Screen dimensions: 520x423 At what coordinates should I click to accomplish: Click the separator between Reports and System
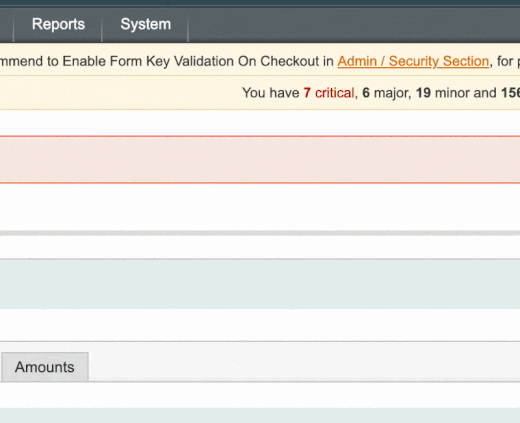point(102,24)
